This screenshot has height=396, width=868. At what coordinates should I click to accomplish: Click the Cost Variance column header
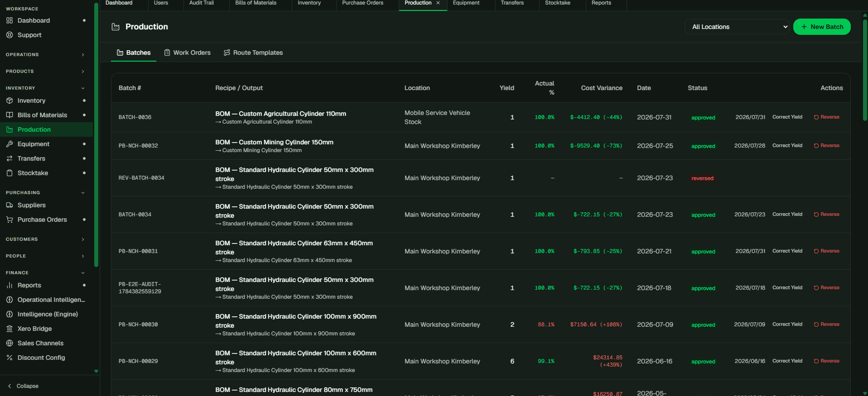(x=602, y=88)
